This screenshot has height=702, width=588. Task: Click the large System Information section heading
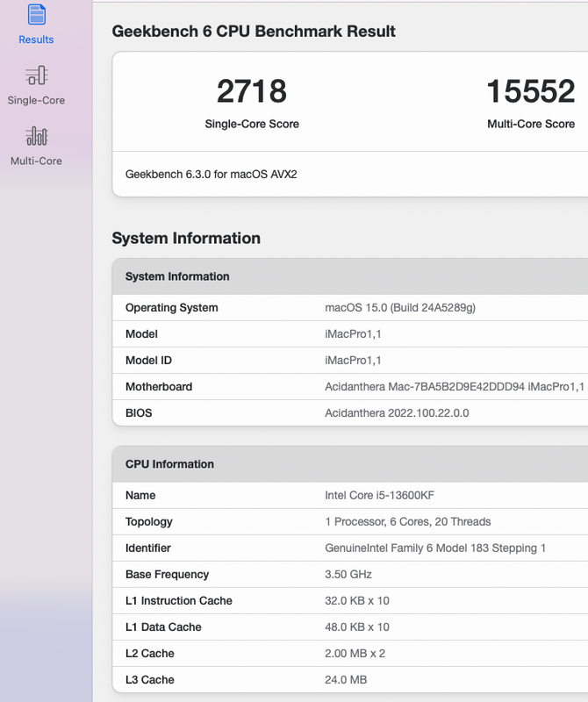click(x=186, y=238)
